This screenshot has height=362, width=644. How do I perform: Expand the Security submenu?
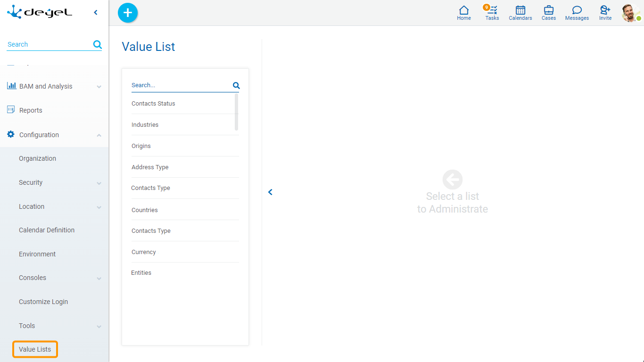pos(99,183)
